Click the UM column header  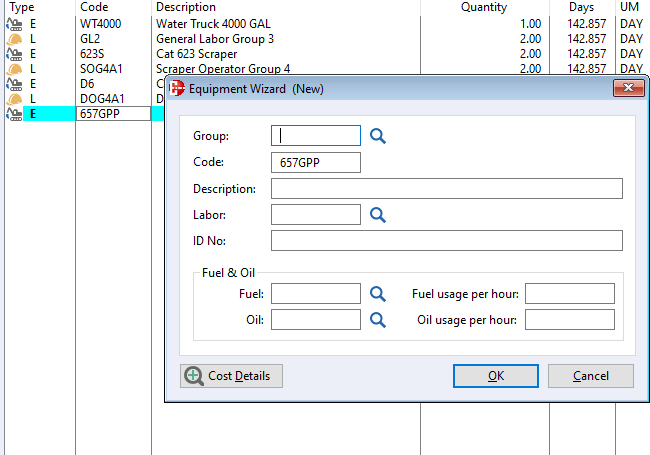[x=629, y=7]
